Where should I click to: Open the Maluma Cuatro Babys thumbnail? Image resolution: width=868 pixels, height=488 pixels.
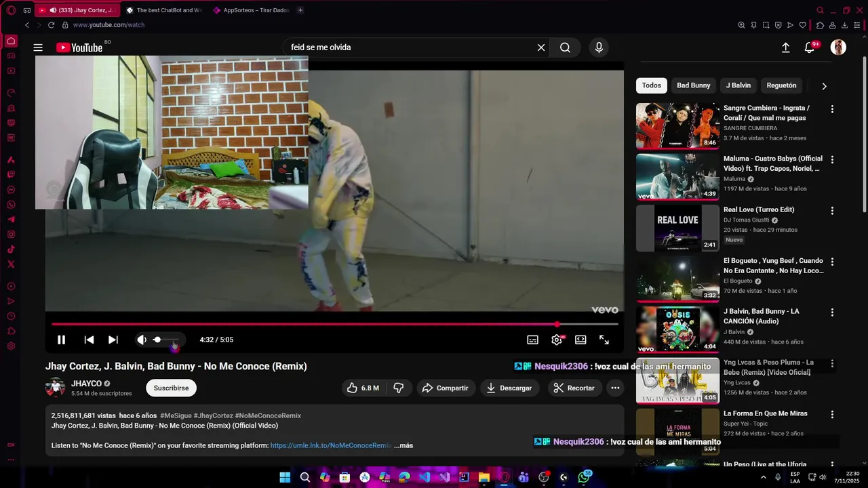[x=677, y=177]
